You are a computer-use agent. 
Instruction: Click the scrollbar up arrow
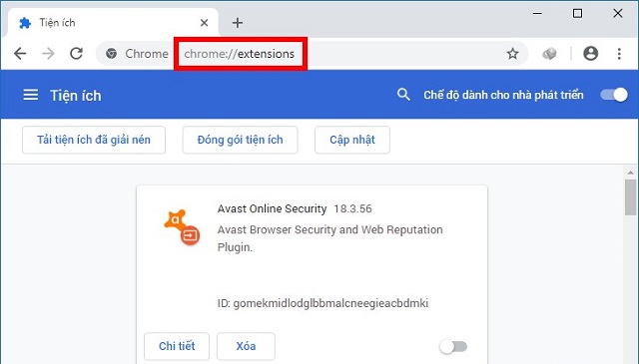click(631, 173)
